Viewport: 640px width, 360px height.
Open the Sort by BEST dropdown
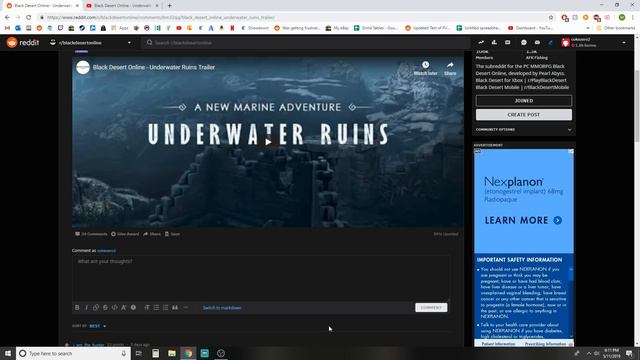tap(98, 326)
